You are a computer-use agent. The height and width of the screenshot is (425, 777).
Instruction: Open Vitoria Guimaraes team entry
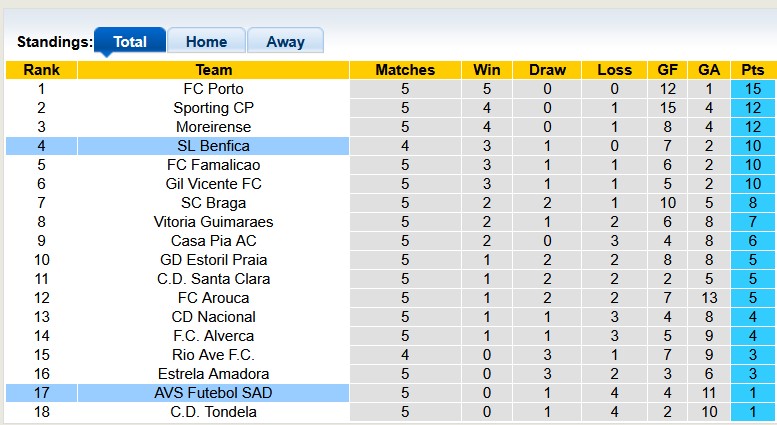pos(214,222)
